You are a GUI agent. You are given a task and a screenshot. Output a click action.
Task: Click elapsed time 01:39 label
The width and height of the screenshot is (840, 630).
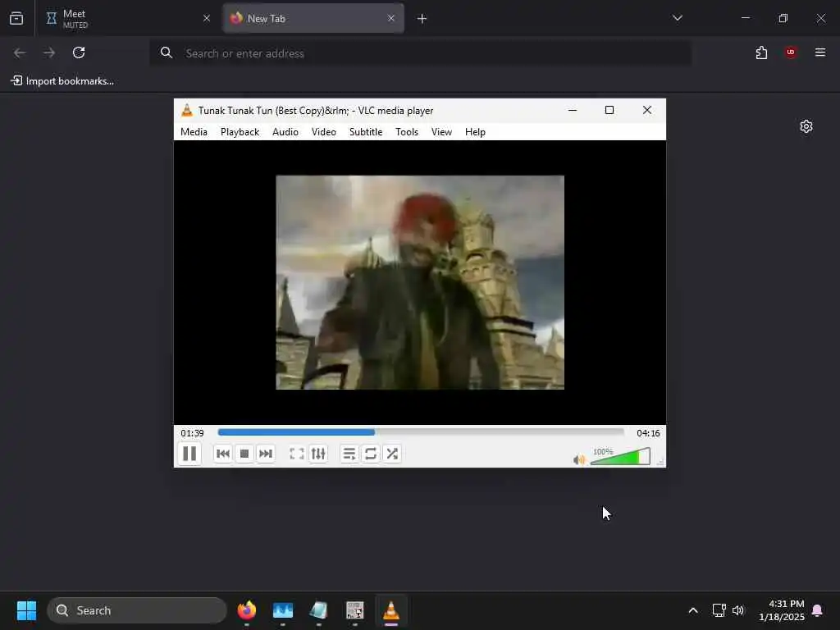[x=192, y=433]
